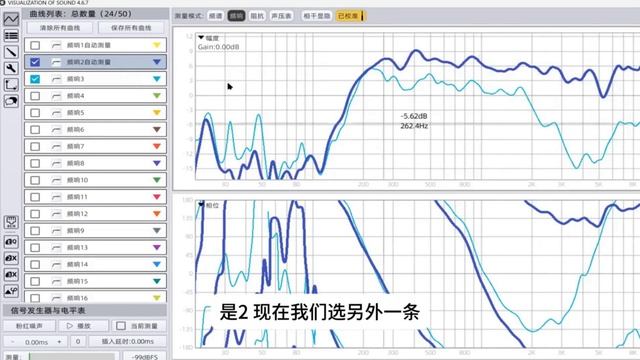Open red triangle dropdown of 频响7

157,147
